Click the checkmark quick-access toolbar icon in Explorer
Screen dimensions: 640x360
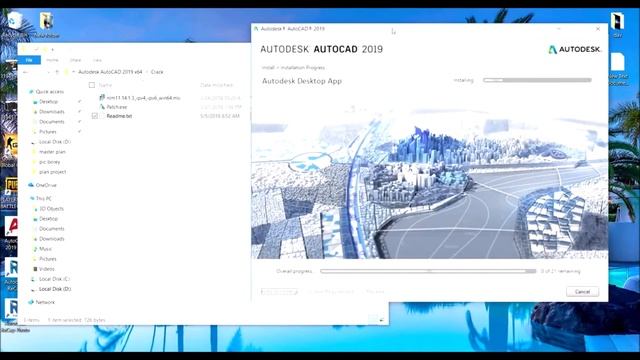[36, 49]
